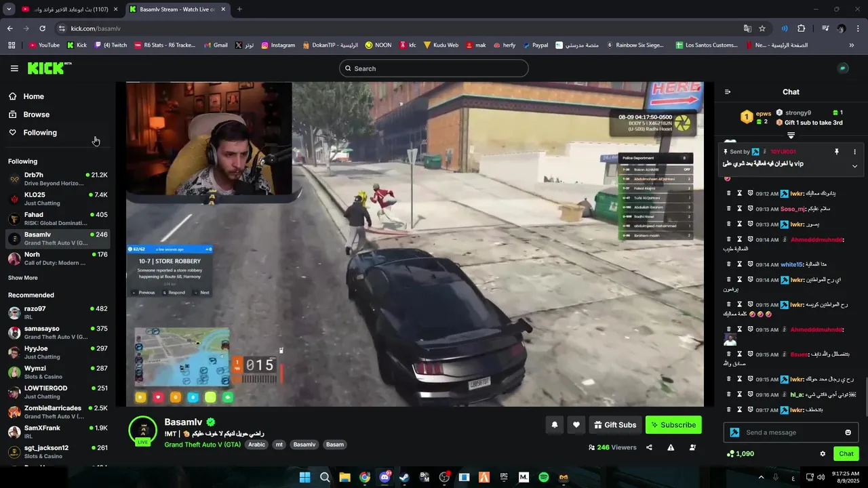Click the Gift Subs button
The height and width of the screenshot is (488, 868).
click(615, 425)
